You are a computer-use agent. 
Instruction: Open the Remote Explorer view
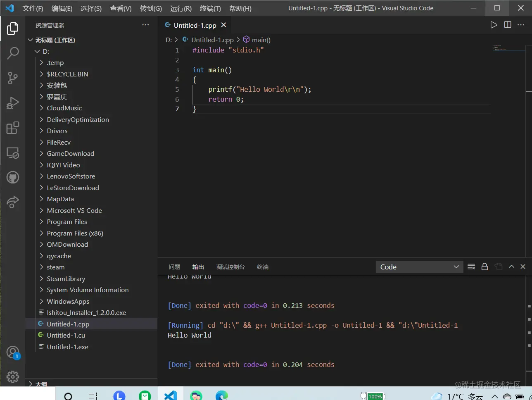point(13,153)
